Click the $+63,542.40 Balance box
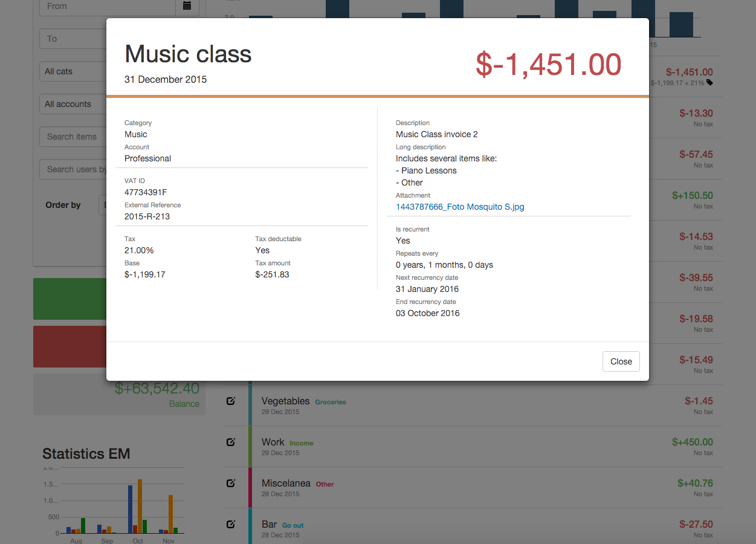This screenshot has width=756, height=544. [x=119, y=394]
